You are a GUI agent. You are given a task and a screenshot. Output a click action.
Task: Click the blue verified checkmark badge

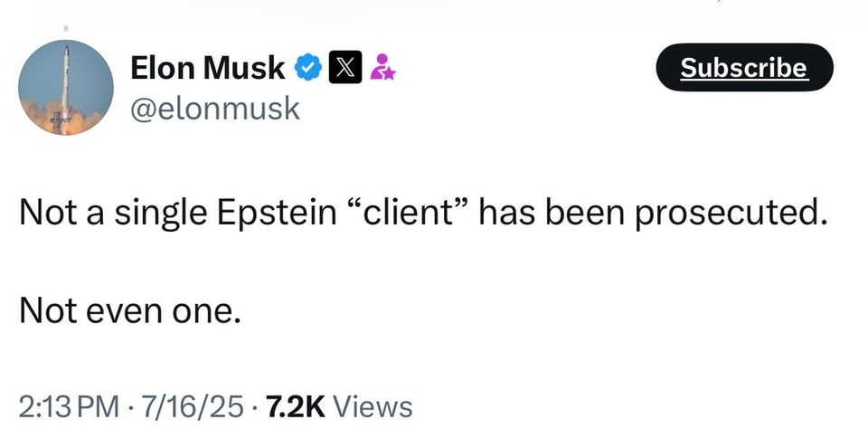click(x=308, y=66)
